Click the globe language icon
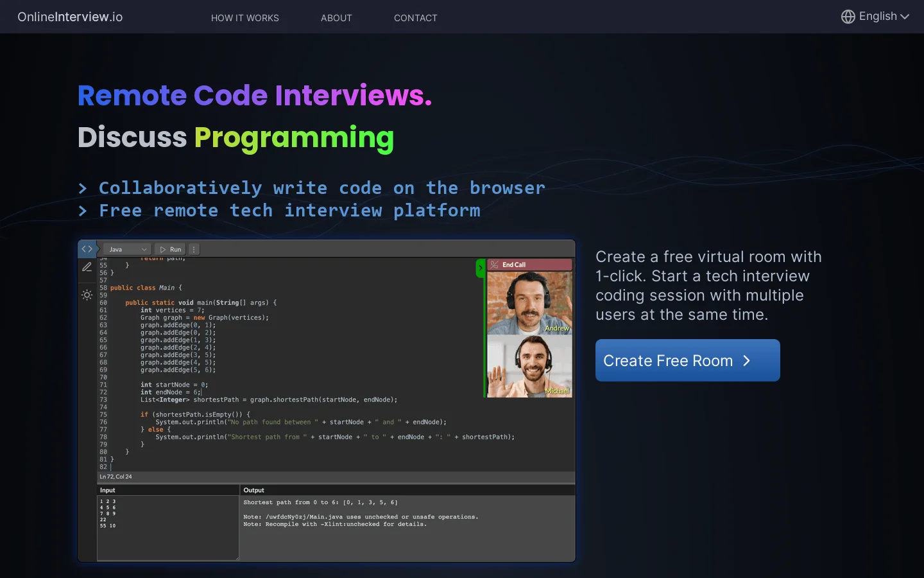 point(848,17)
